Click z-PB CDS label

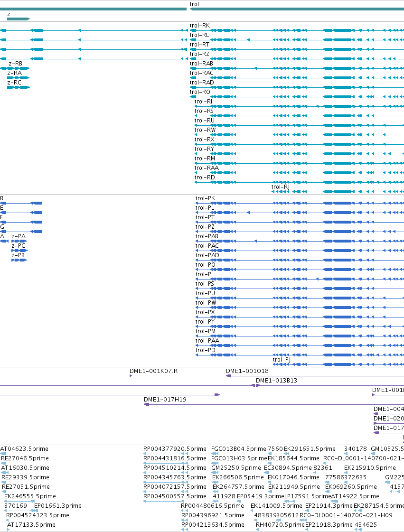point(18,255)
